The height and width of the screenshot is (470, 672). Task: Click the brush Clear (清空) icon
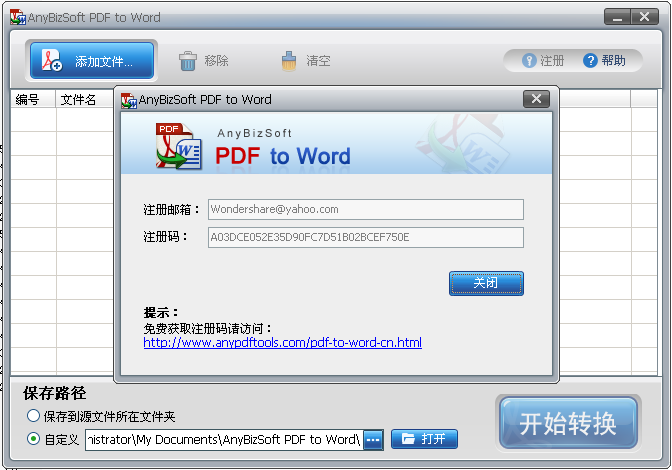click(x=289, y=61)
